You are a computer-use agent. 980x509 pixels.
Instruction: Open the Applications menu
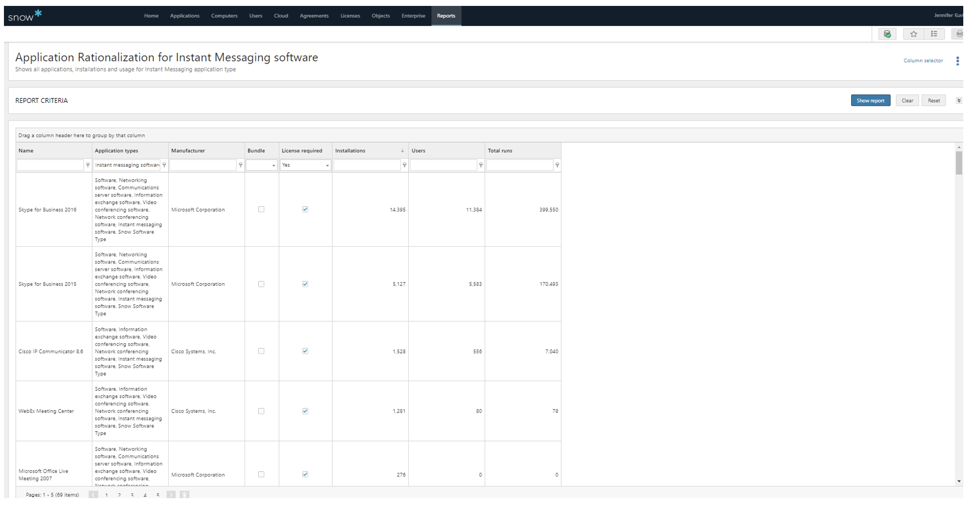click(184, 16)
